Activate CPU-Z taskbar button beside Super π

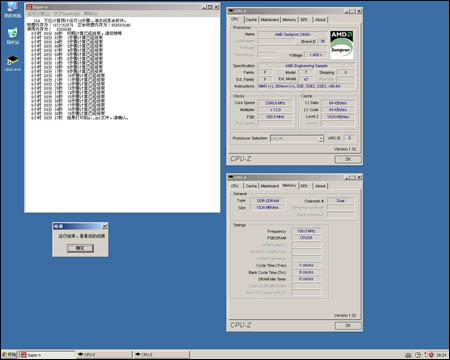click(104, 355)
